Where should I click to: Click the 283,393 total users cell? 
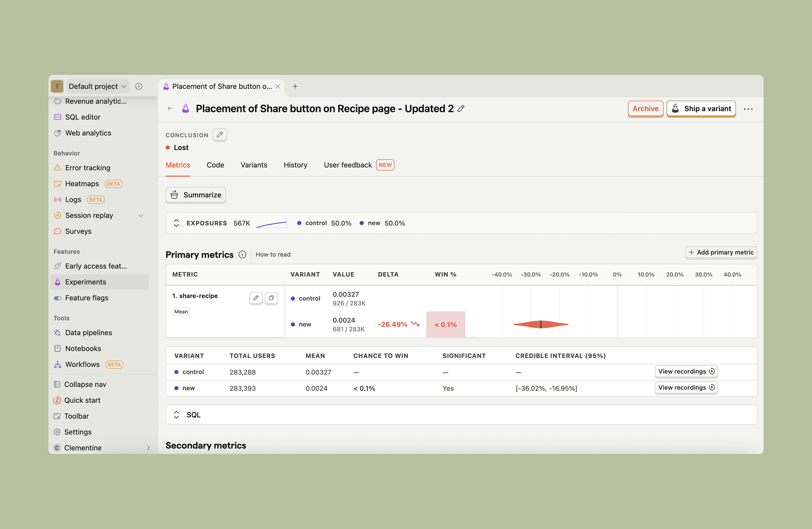243,388
